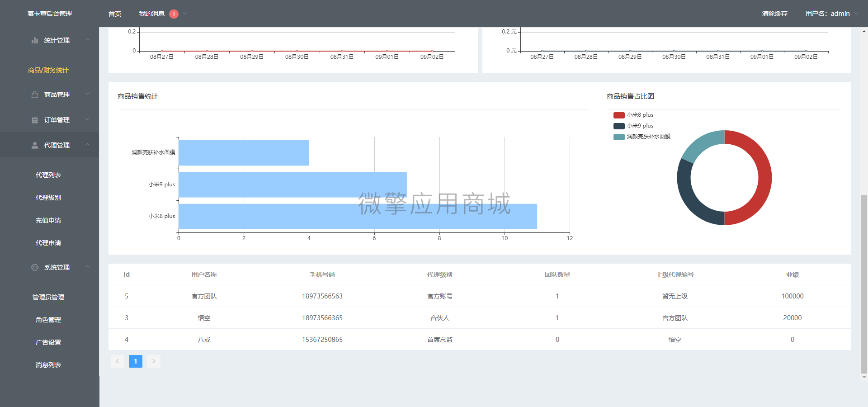Click the 代理管理 user icon
Image resolution: width=868 pixels, height=407 pixels.
35,145
